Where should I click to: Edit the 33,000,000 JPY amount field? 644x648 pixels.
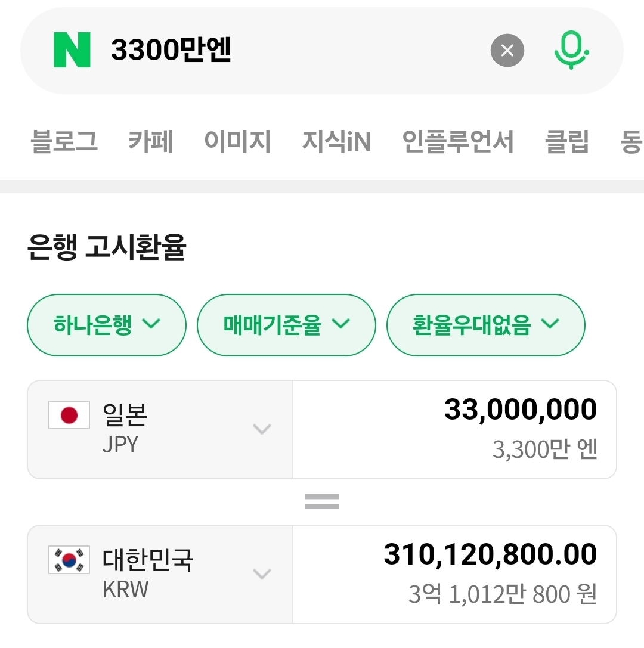coord(520,410)
